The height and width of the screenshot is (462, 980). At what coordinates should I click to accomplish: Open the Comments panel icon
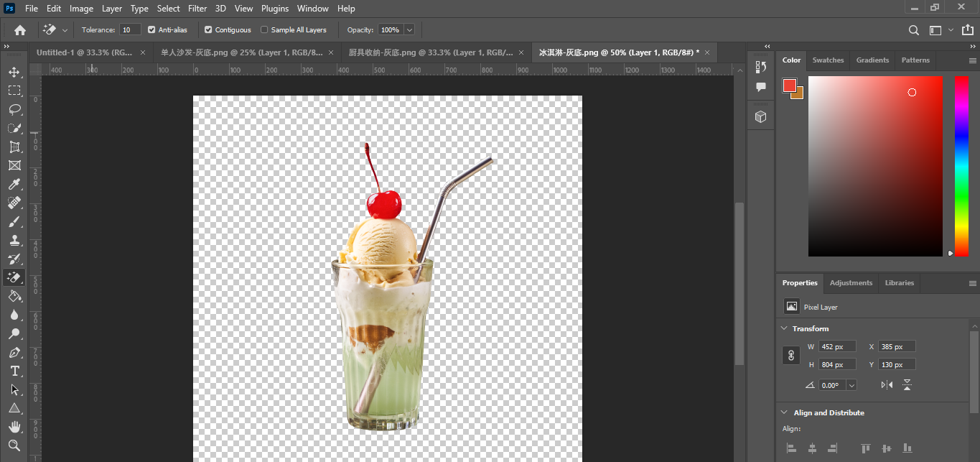tap(761, 87)
